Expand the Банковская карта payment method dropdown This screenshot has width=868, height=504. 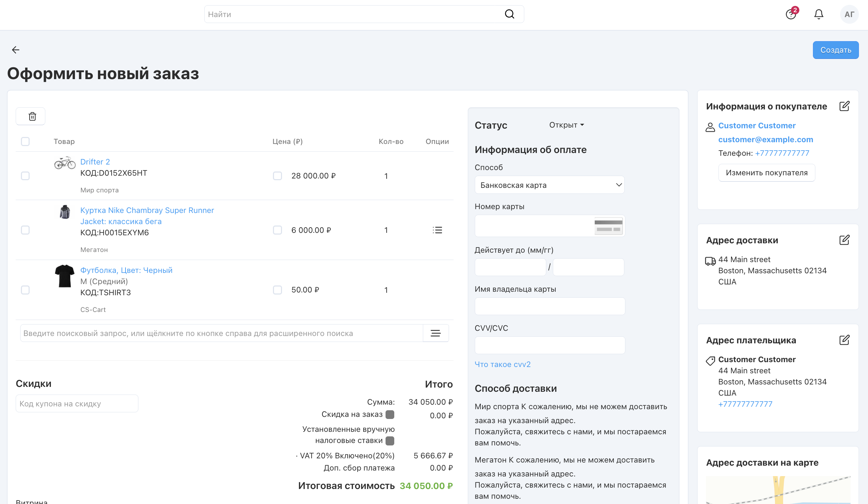549,185
